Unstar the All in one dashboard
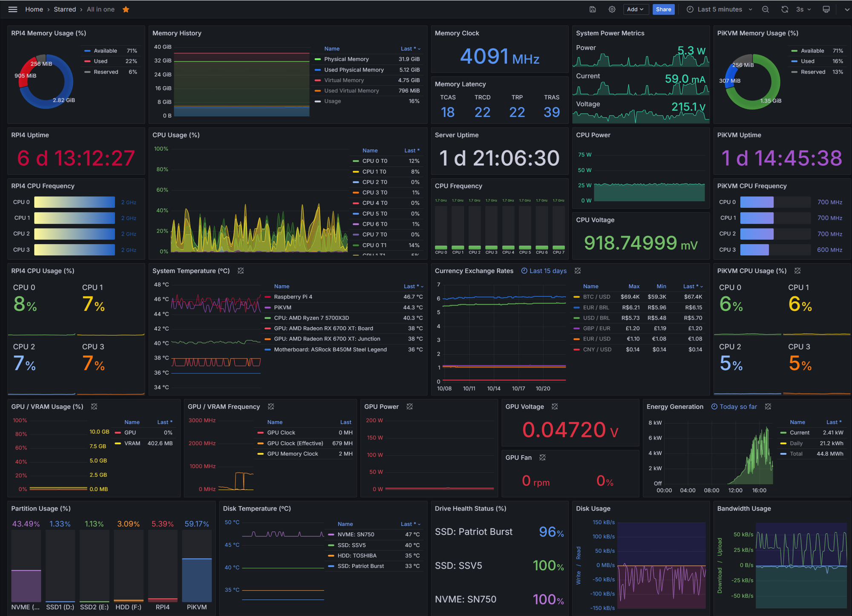 [126, 9]
